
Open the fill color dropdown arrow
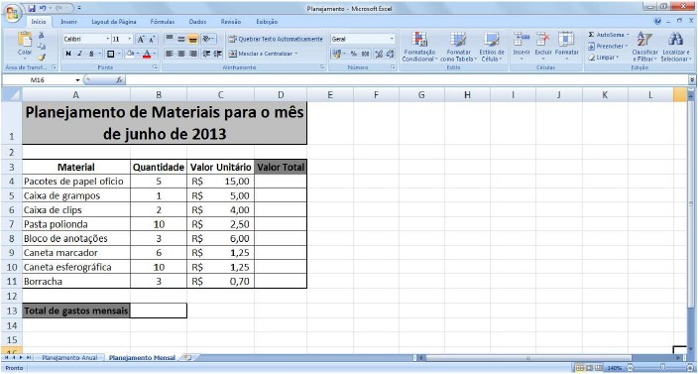(x=137, y=54)
